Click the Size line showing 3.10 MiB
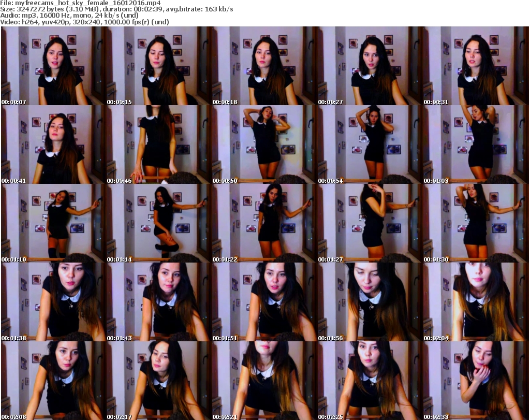This screenshot has height=420, width=530. pyautogui.click(x=116, y=9)
